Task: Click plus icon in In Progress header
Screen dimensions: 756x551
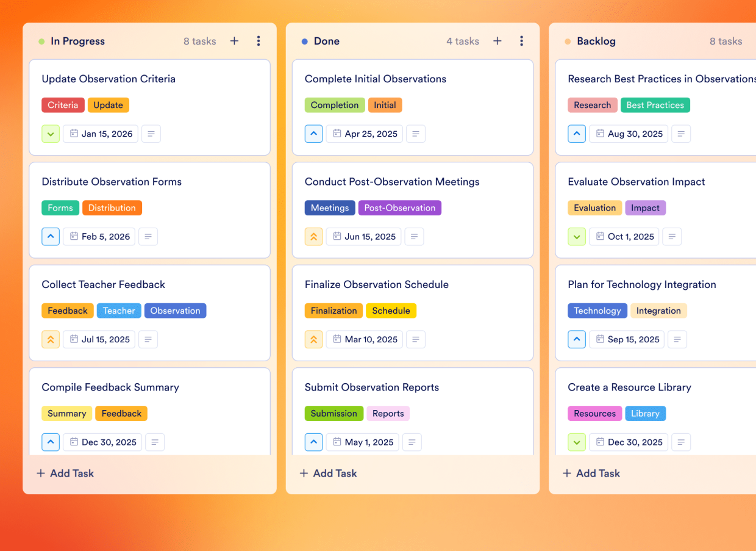Action: coord(234,41)
